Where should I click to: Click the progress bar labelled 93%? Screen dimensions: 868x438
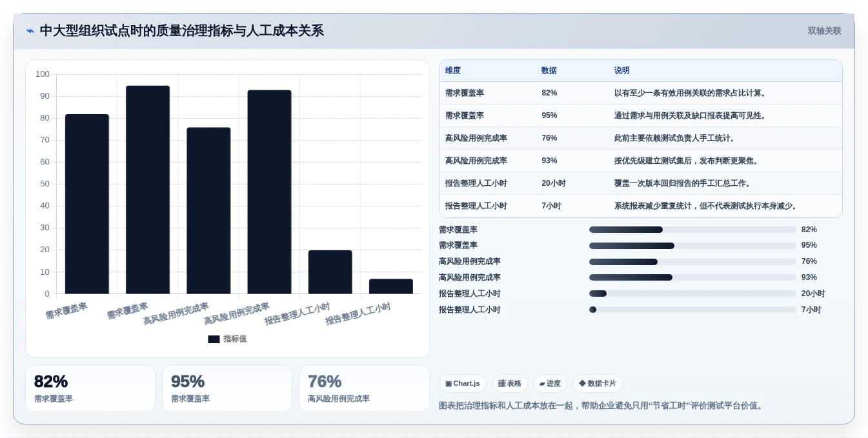[x=692, y=277]
